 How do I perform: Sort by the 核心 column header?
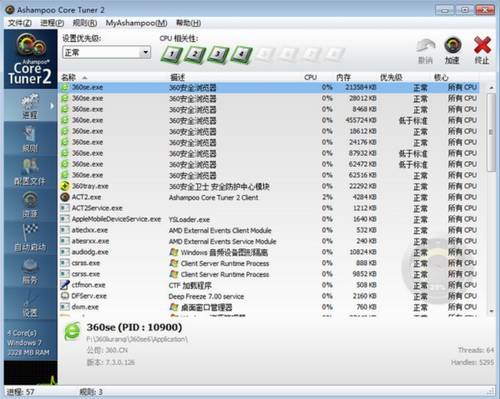point(455,77)
